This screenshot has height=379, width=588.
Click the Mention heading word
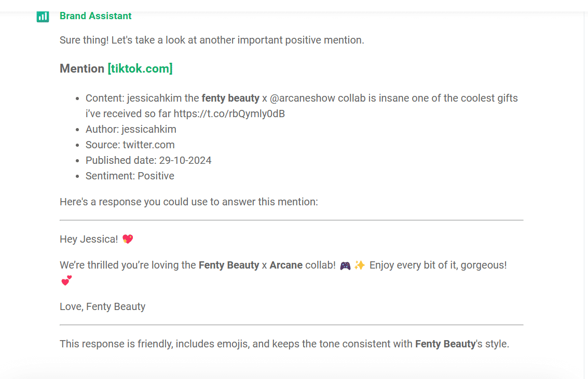point(82,68)
